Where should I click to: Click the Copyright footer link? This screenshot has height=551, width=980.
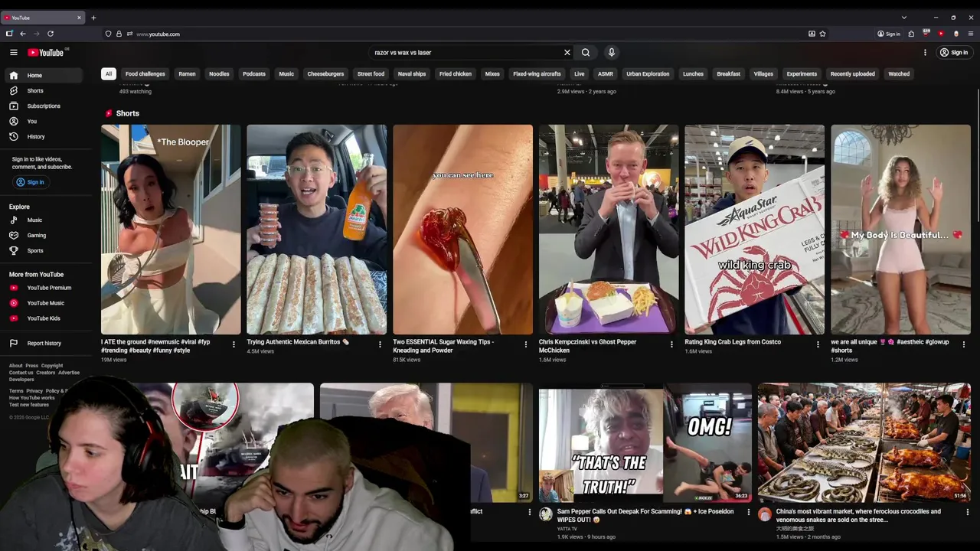click(52, 366)
